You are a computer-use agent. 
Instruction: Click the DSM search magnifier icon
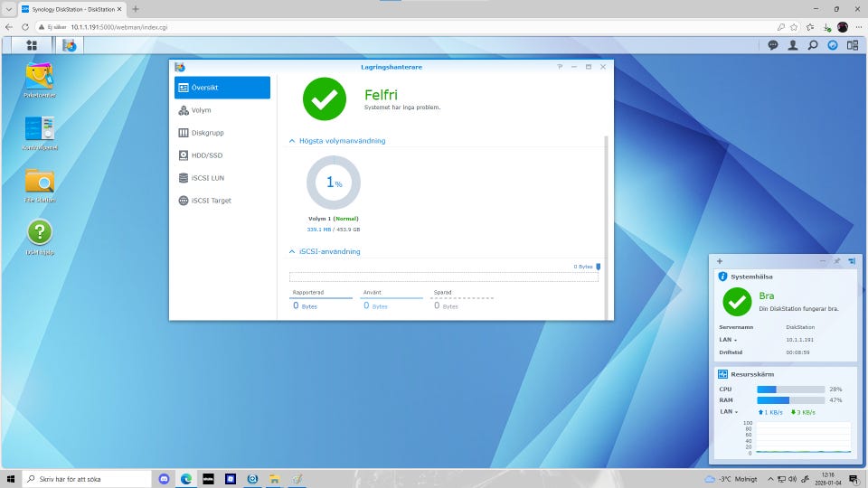tap(813, 44)
